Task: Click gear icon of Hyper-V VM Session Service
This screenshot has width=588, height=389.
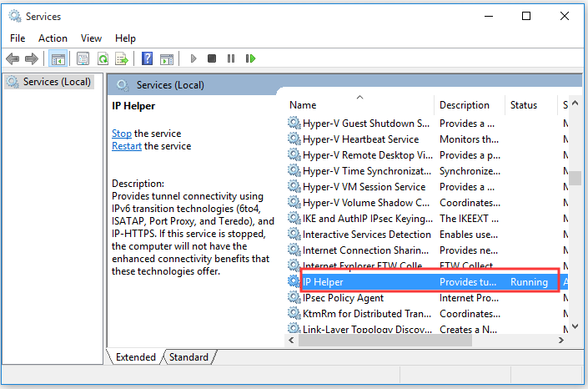Action: (x=294, y=186)
